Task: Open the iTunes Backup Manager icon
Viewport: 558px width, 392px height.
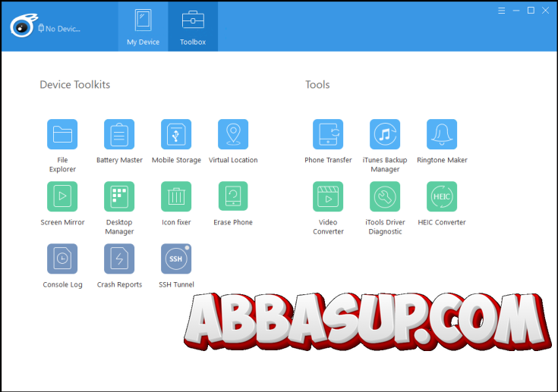Action: (385, 134)
